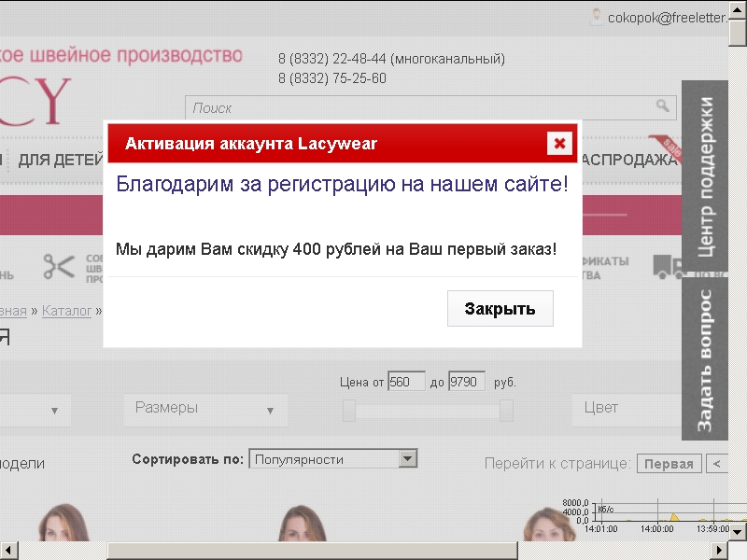Click the horizontal scrollbar left arrow
The image size is (747, 560).
[8, 551]
